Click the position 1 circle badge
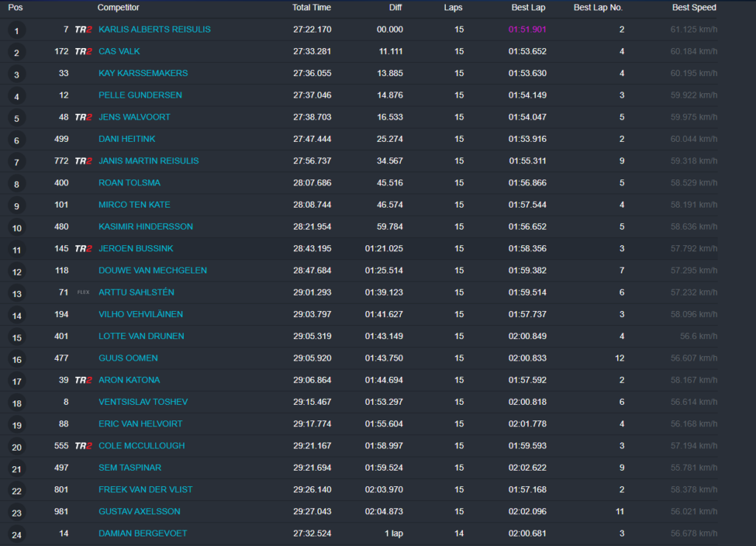The width and height of the screenshot is (756, 546). click(x=16, y=30)
